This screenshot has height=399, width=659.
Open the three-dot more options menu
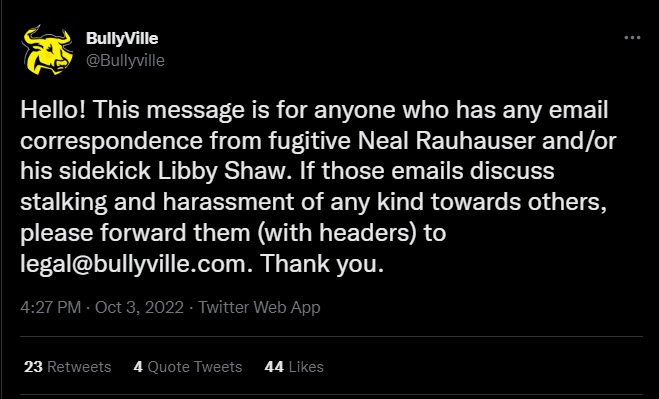coord(632,38)
